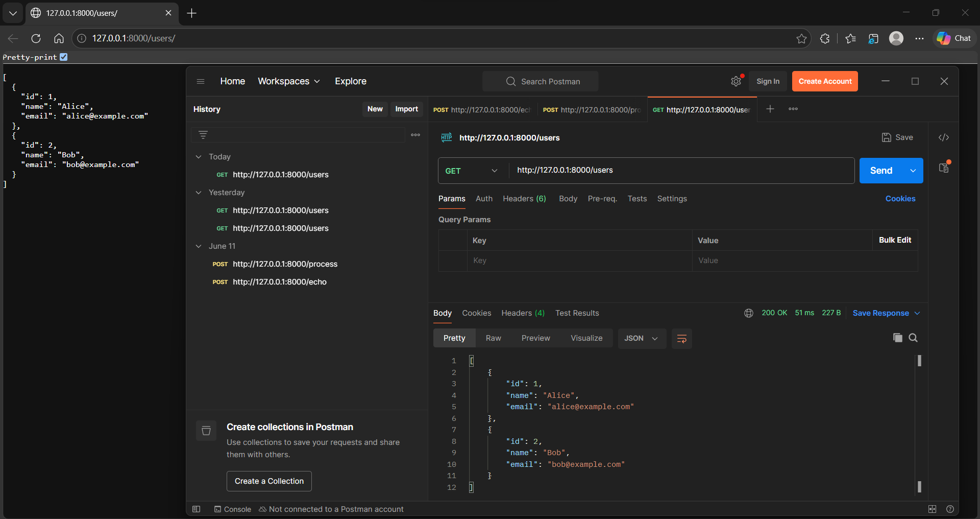
Task: Click the filter icon in History
Action: (x=203, y=135)
